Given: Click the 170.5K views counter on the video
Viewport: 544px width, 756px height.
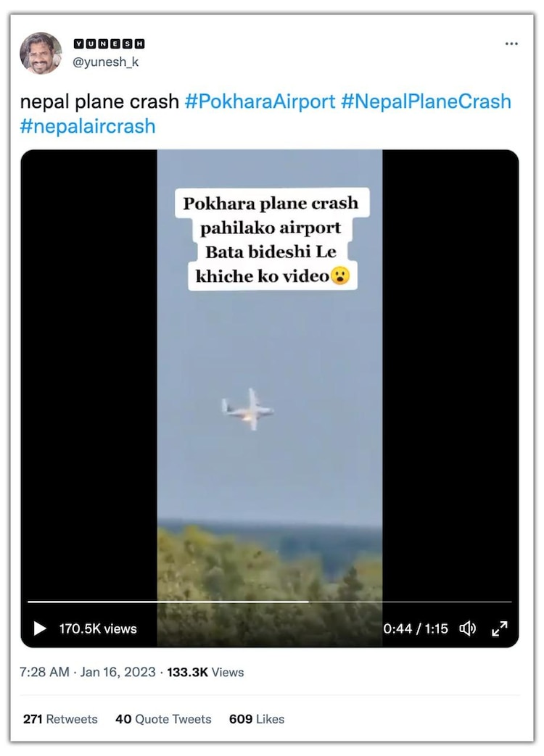Looking at the screenshot, I should coord(98,628).
